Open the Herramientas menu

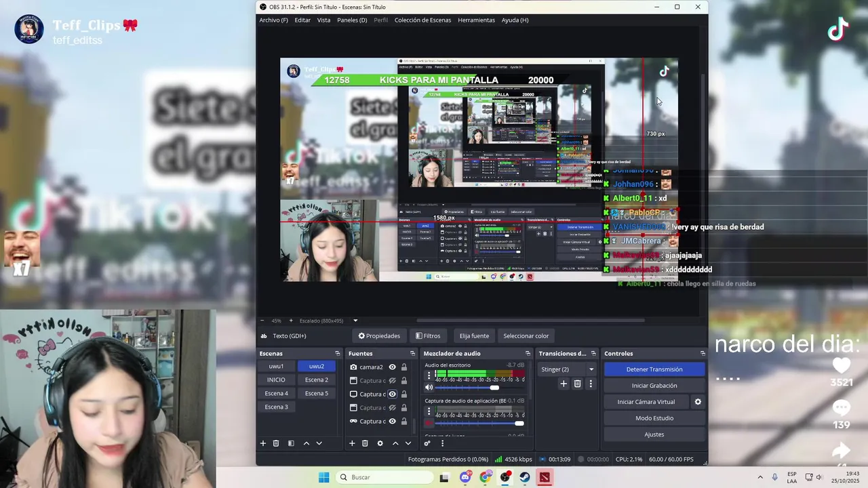click(476, 20)
